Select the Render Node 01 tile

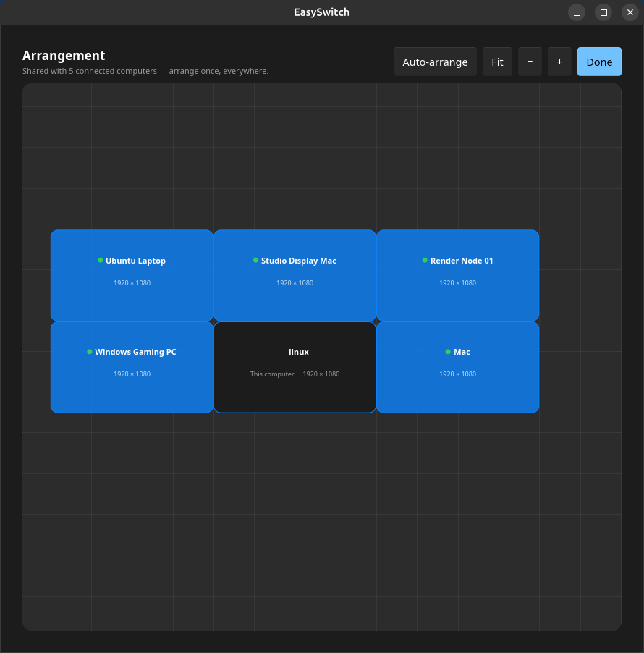coord(457,275)
